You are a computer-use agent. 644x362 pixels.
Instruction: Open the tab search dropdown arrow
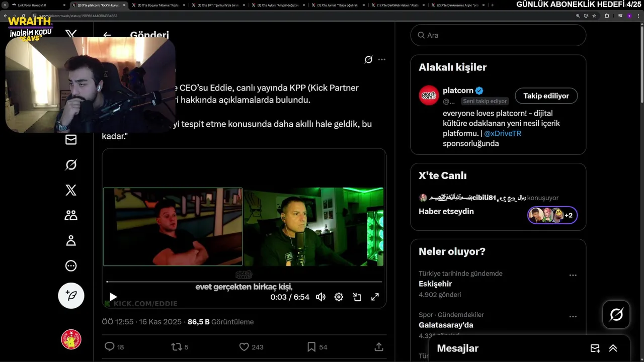tap(5, 5)
